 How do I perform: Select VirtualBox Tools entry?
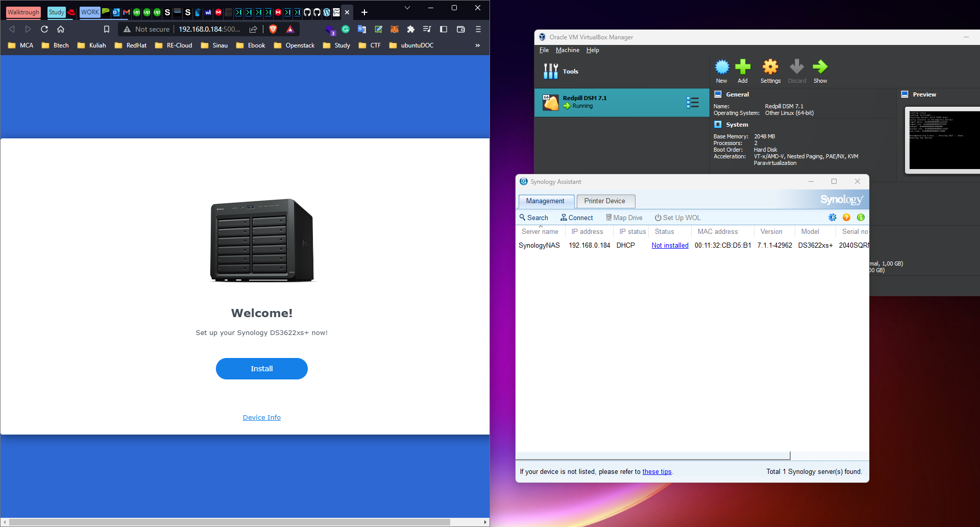point(621,71)
